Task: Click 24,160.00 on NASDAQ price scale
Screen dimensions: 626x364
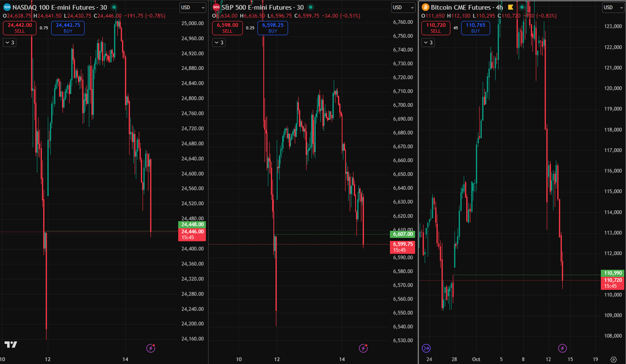Action: point(193,339)
